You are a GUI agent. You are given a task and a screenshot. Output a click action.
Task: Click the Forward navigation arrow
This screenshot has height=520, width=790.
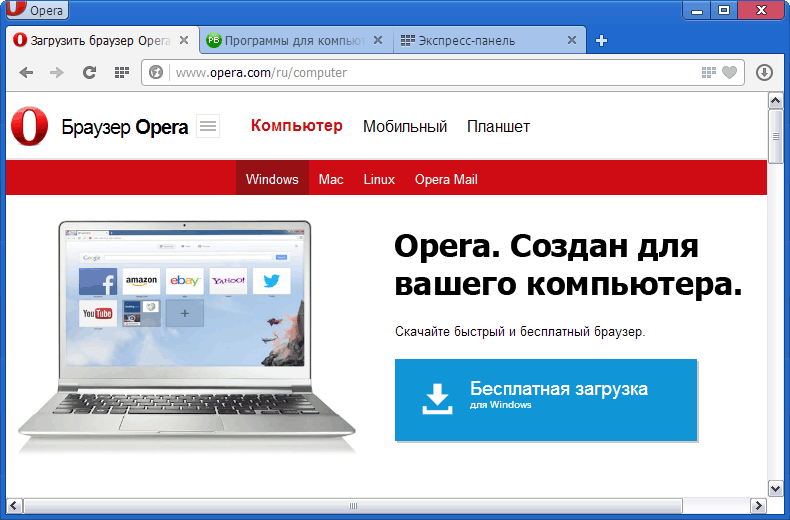coord(57,73)
